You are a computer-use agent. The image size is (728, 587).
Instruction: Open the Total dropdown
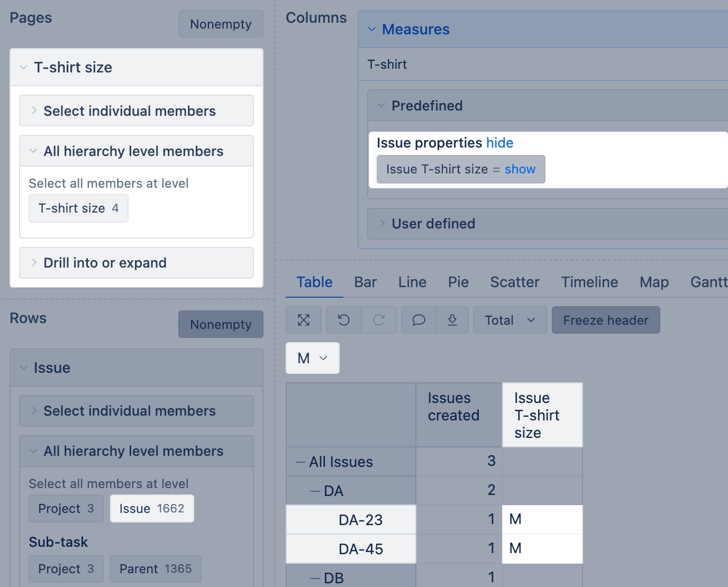pos(509,320)
